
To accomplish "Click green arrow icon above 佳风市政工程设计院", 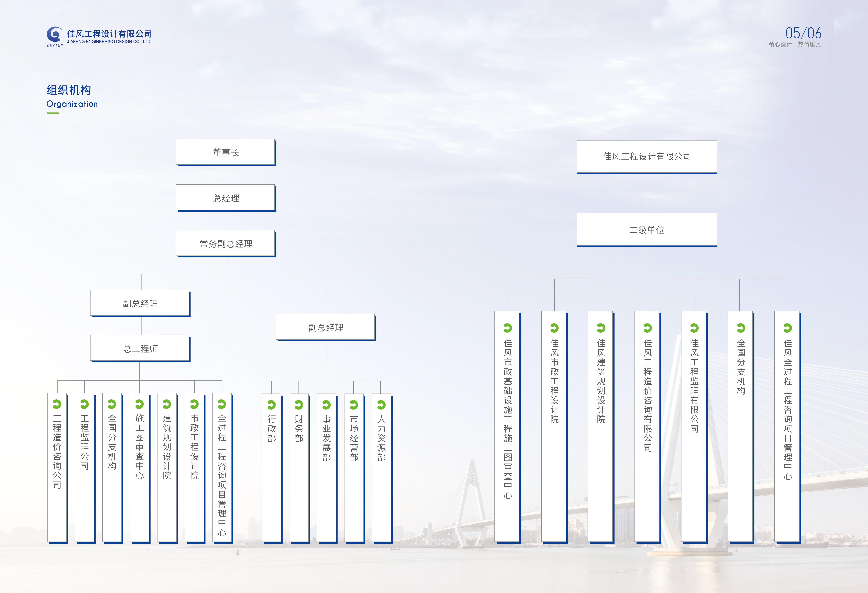I will 554,328.
